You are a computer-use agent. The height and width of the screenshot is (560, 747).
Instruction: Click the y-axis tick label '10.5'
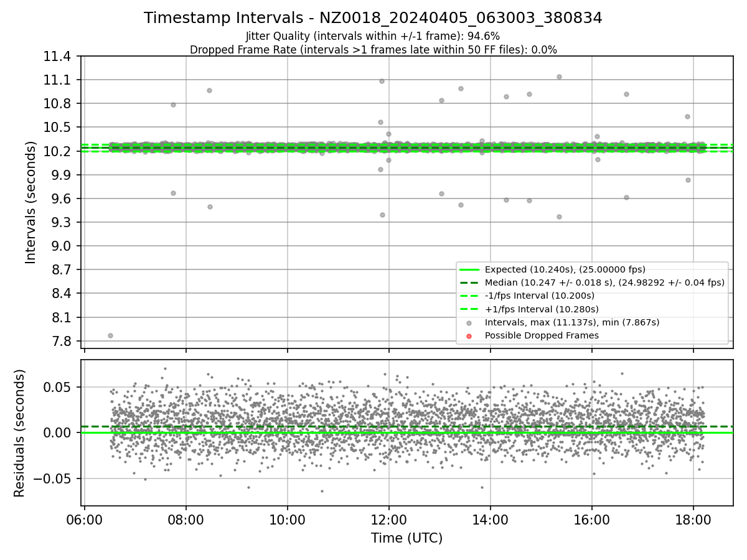click(57, 128)
